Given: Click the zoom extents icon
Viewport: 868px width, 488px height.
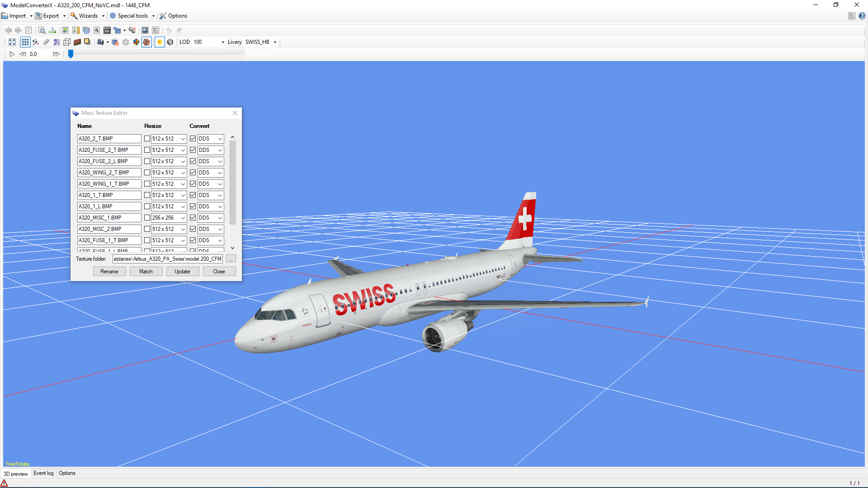Looking at the screenshot, I should (12, 42).
